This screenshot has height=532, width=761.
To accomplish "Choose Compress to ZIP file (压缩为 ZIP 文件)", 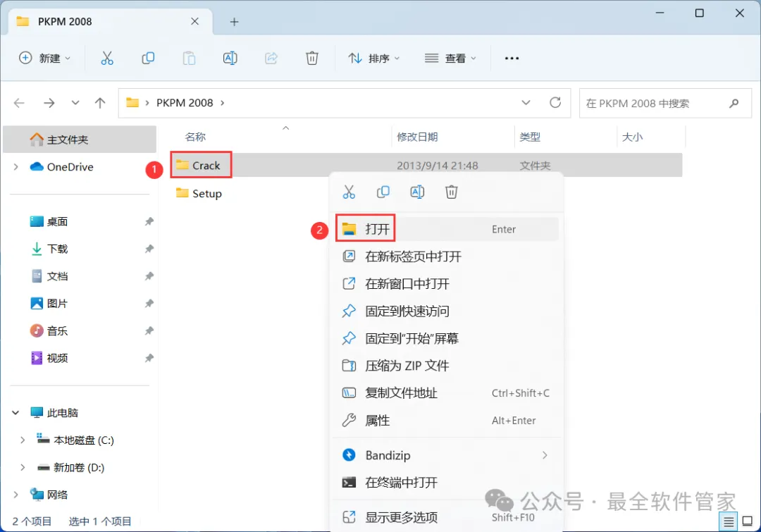I will 447,366.
